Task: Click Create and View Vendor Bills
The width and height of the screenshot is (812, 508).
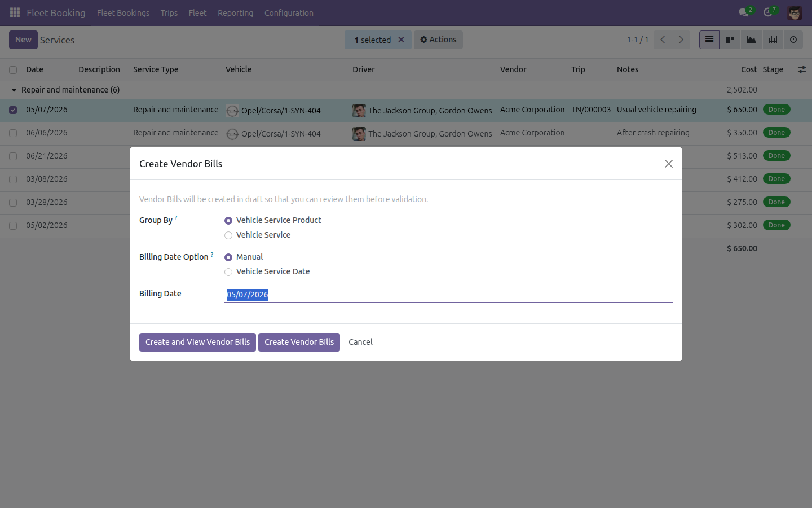Action: tap(197, 342)
